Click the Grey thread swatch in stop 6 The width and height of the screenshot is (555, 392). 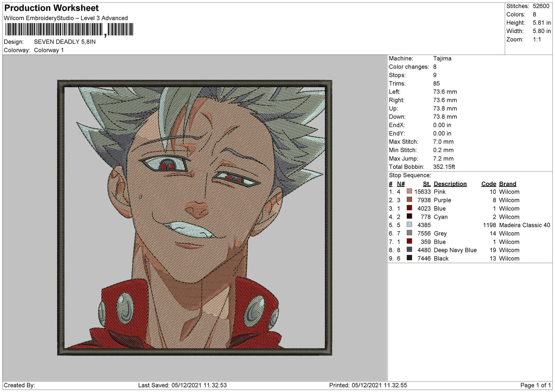[x=409, y=233]
